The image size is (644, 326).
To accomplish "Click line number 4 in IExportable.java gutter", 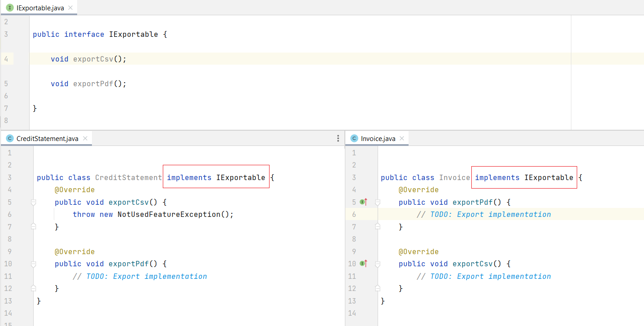I will click(x=6, y=59).
